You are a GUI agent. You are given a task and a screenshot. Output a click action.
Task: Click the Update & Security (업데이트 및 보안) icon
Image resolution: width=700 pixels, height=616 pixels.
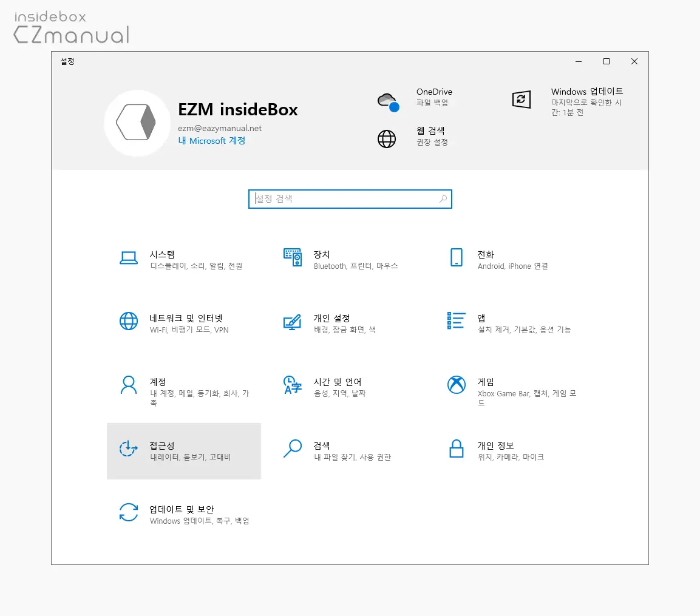click(129, 512)
